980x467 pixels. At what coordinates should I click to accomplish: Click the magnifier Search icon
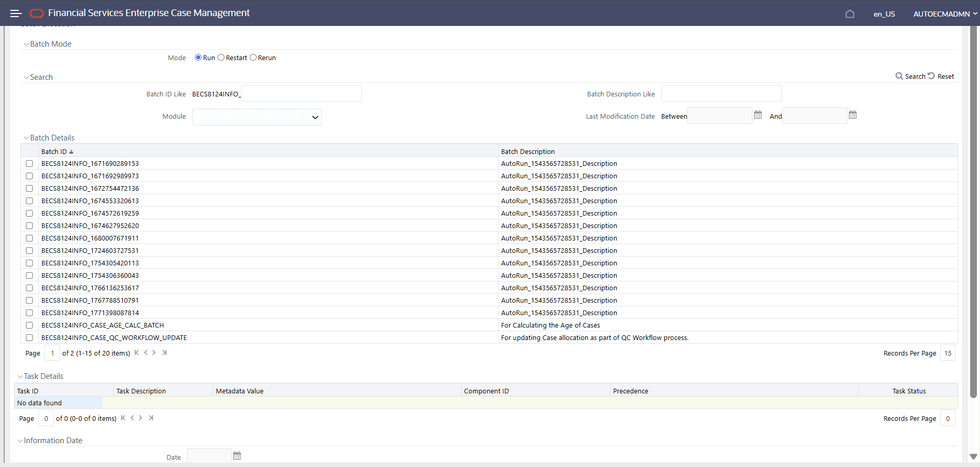899,76
